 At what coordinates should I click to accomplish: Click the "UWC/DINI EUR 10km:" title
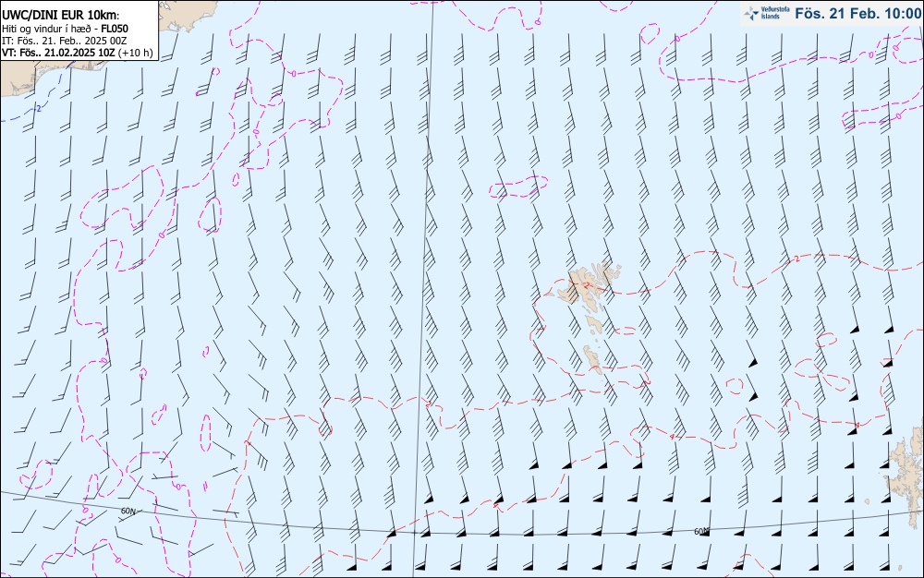point(61,15)
